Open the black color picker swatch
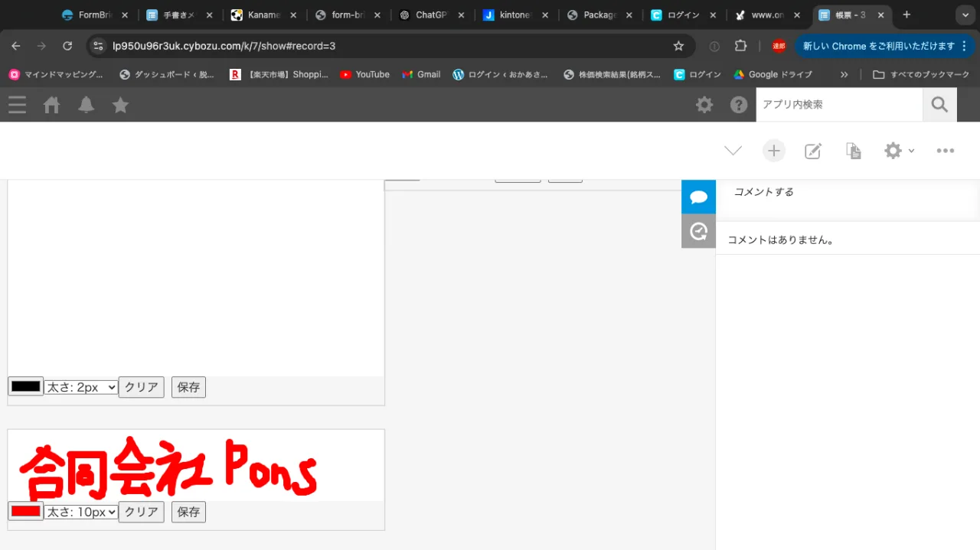The height and width of the screenshot is (550, 980). pos(25,386)
